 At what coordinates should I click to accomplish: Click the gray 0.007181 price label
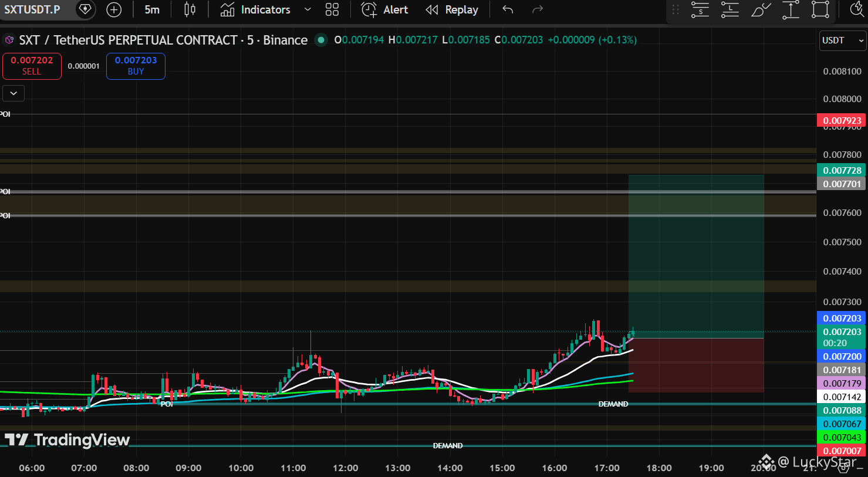tap(842, 370)
